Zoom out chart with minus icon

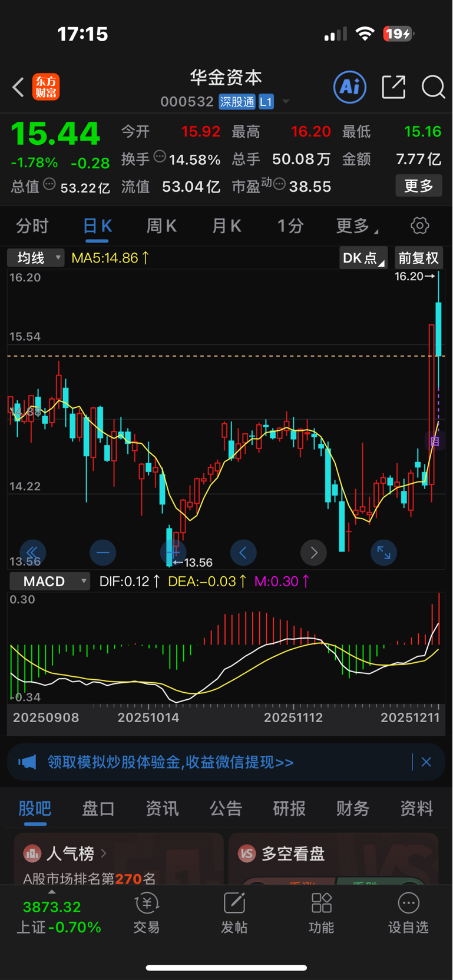[102, 552]
